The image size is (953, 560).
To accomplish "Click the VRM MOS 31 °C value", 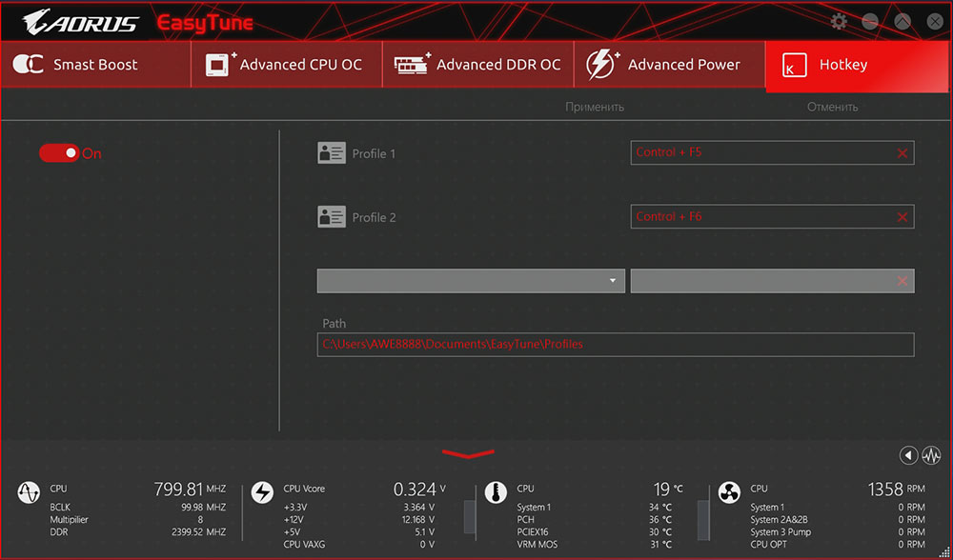I will 660,545.
